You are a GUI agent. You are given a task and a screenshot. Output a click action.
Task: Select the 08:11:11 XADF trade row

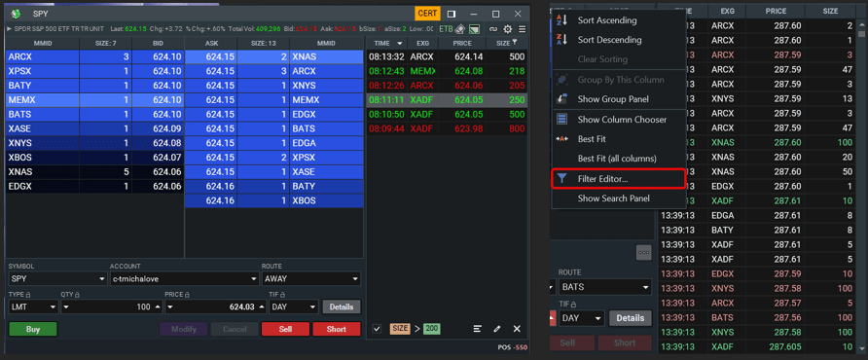click(447, 99)
